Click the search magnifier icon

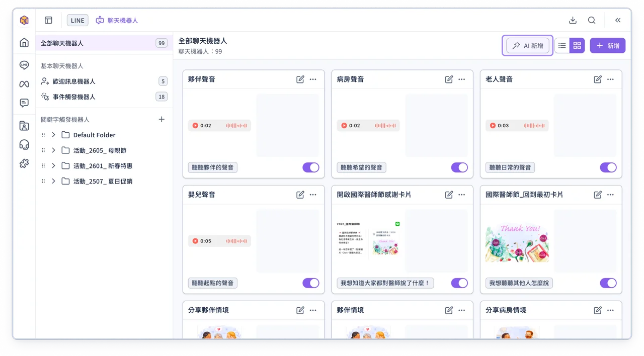click(x=592, y=20)
